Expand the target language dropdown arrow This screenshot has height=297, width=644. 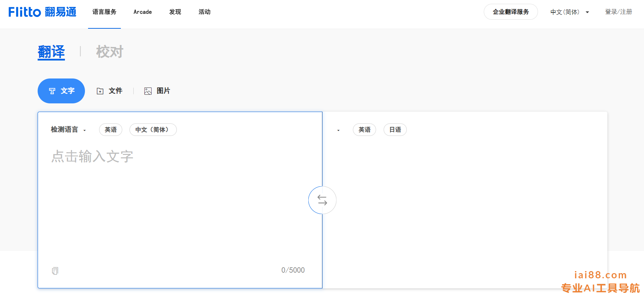click(x=338, y=130)
